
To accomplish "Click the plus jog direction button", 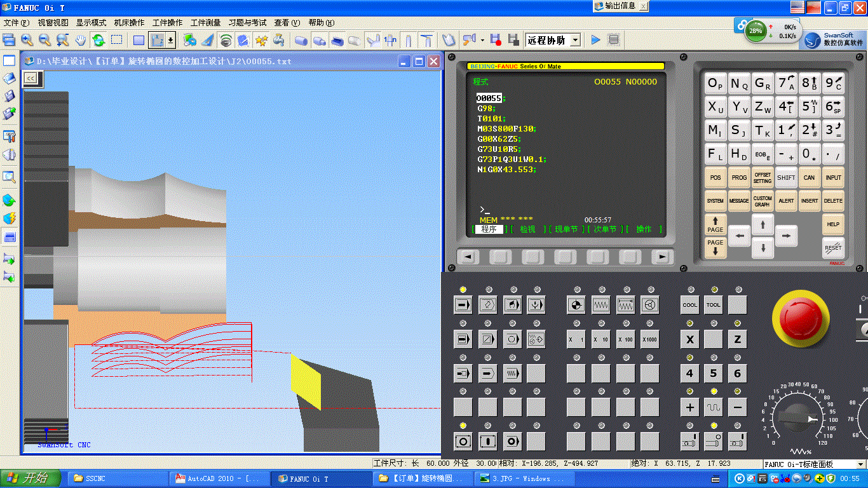I will [689, 407].
